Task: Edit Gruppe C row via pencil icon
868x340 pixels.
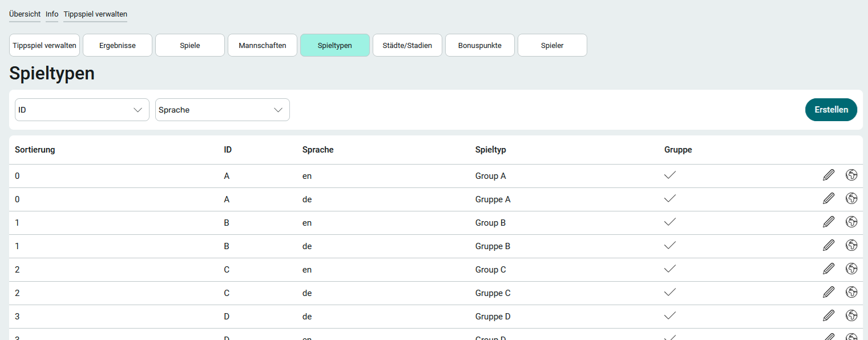Action: [829, 292]
